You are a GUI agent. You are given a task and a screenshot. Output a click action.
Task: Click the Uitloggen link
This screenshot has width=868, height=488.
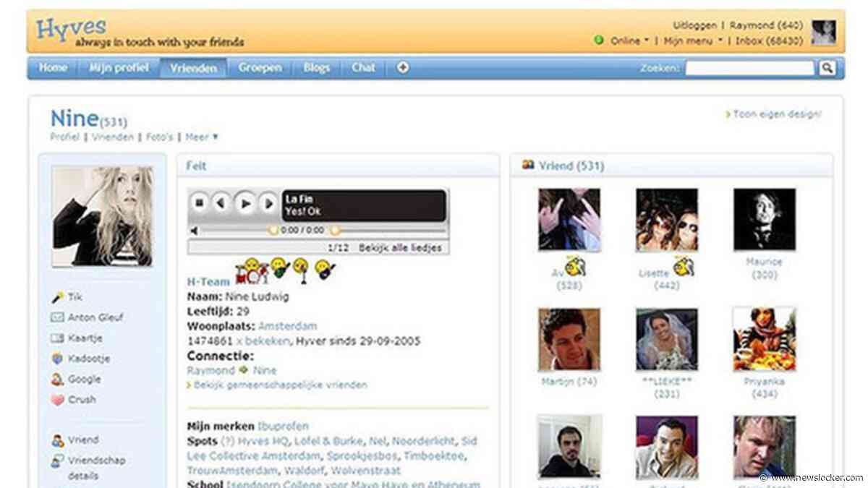[x=696, y=25]
